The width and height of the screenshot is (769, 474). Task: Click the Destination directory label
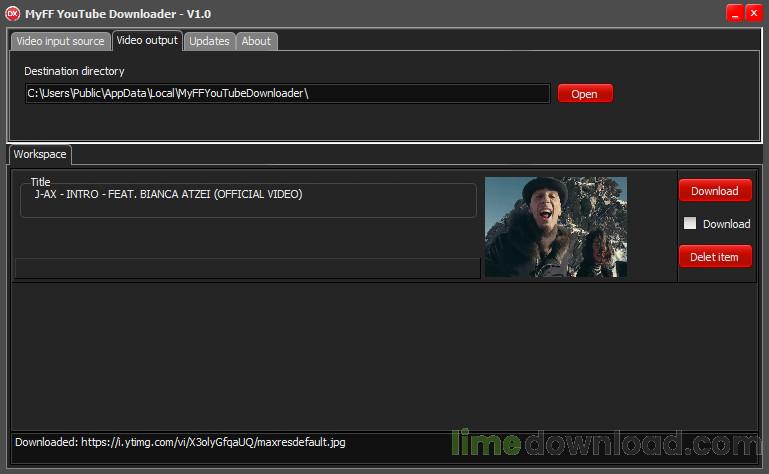tap(75, 71)
